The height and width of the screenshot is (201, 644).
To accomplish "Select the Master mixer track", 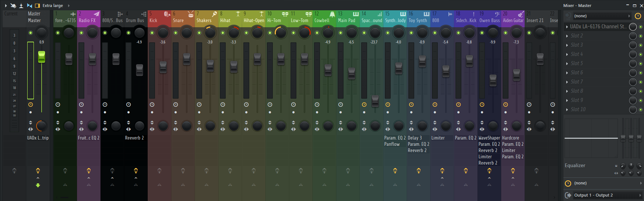I will click(x=38, y=17).
